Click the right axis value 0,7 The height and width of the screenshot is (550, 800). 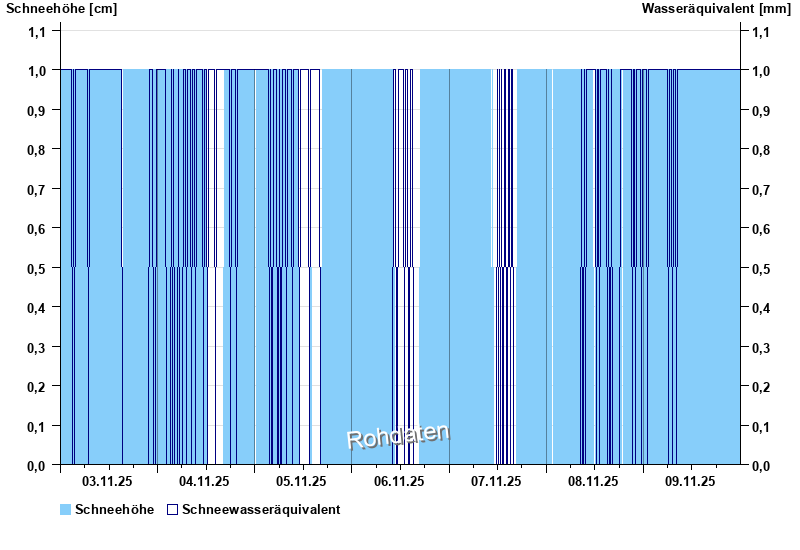(761, 189)
